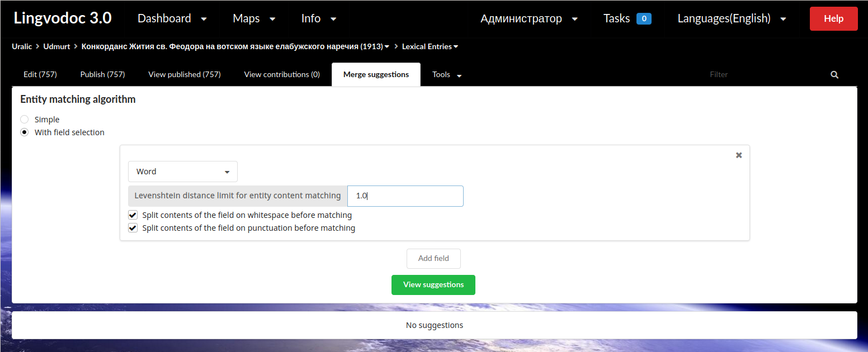Image resolution: width=868 pixels, height=352 pixels.
Task: Open the Uralic breadcrumb link
Action: click(22, 46)
